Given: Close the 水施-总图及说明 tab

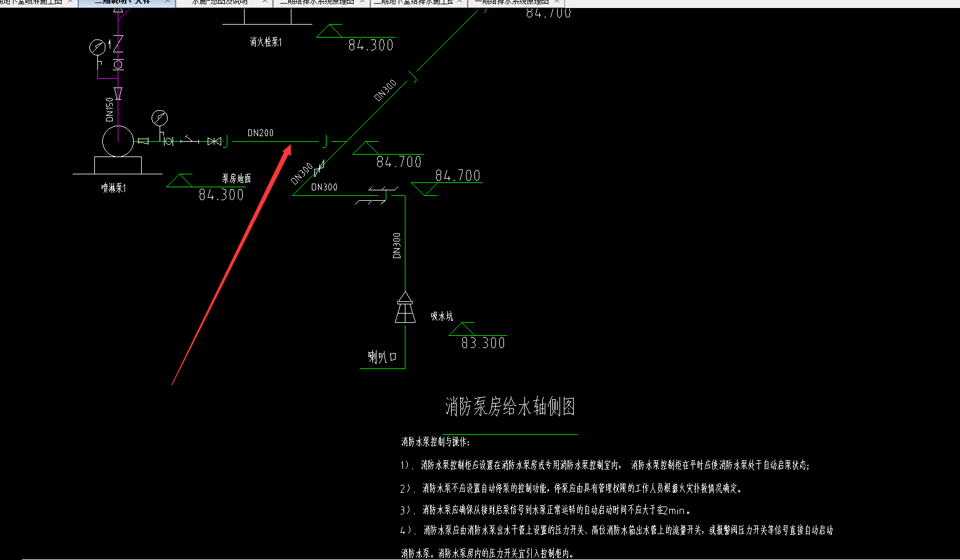Looking at the screenshot, I should 265,2.
